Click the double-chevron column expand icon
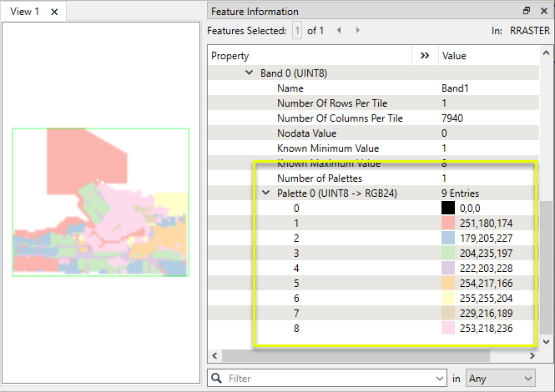Screen dimensions: 555x392 [x=425, y=56]
